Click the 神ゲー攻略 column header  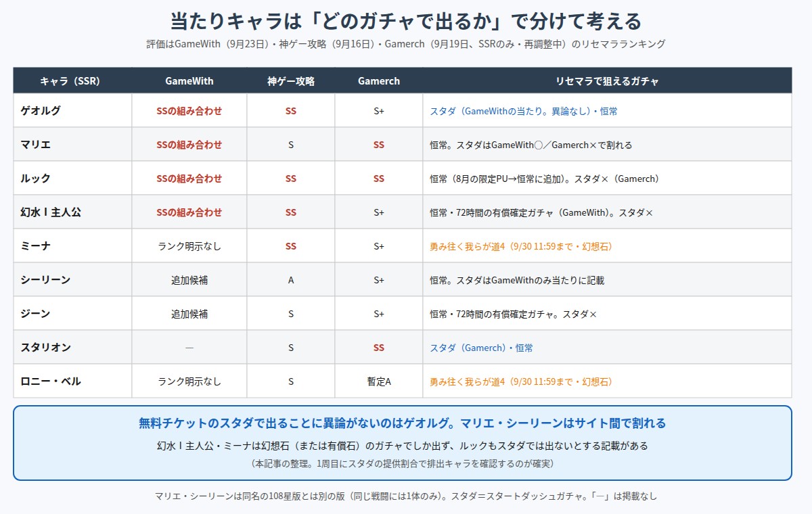pos(291,80)
